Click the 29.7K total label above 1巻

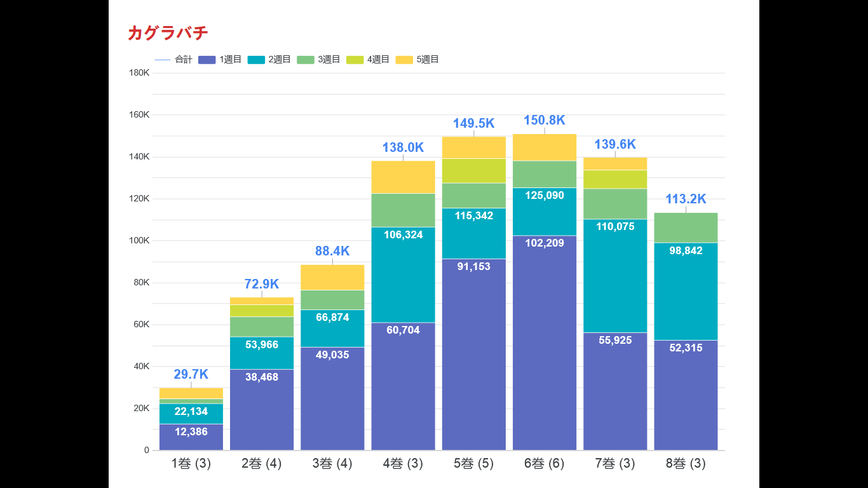coord(191,374)
